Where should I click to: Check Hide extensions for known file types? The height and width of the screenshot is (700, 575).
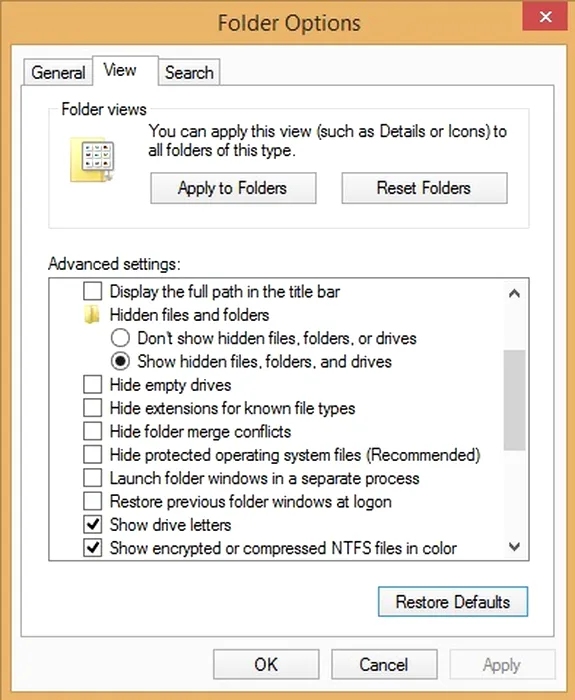pos(92,408)
